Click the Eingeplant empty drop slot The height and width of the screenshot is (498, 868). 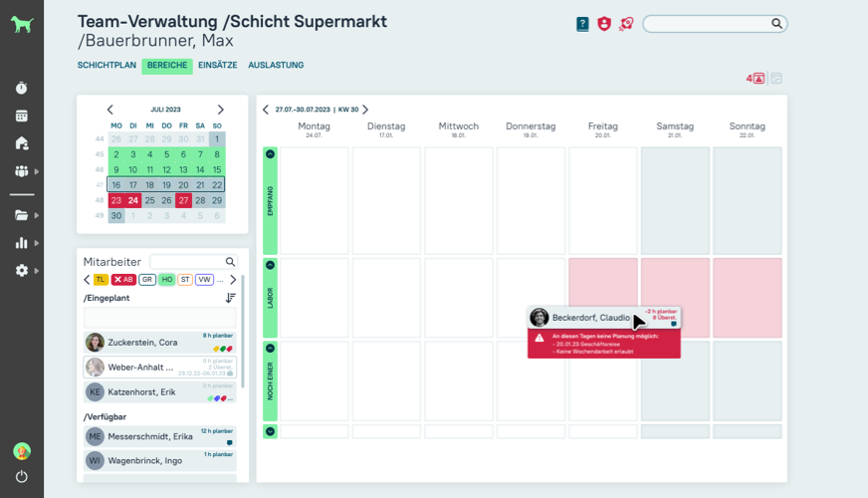point(160,318)
